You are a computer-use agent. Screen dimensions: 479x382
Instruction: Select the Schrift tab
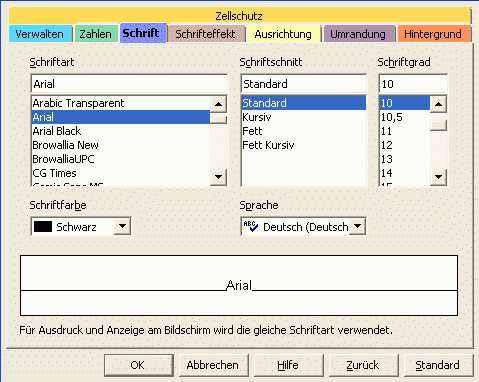tap(143, 33)
